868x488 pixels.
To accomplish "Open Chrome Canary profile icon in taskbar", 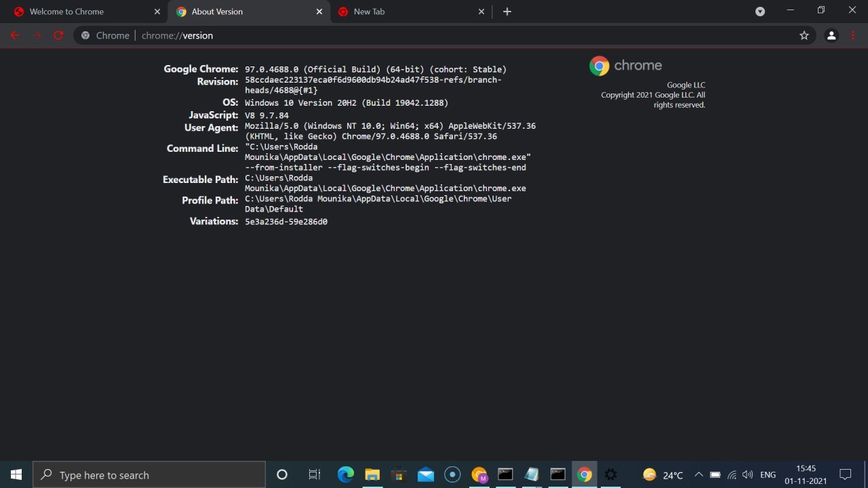I will [479, 474].
